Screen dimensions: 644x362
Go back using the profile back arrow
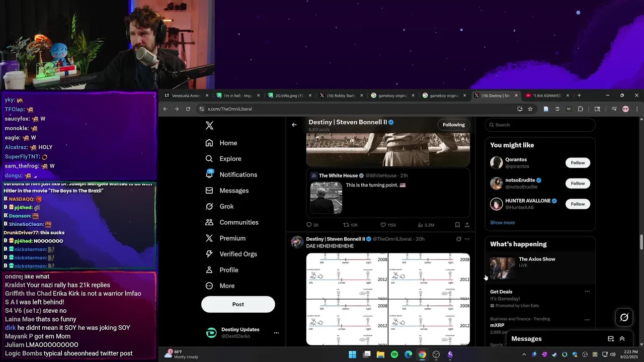[x=294, y=125]
